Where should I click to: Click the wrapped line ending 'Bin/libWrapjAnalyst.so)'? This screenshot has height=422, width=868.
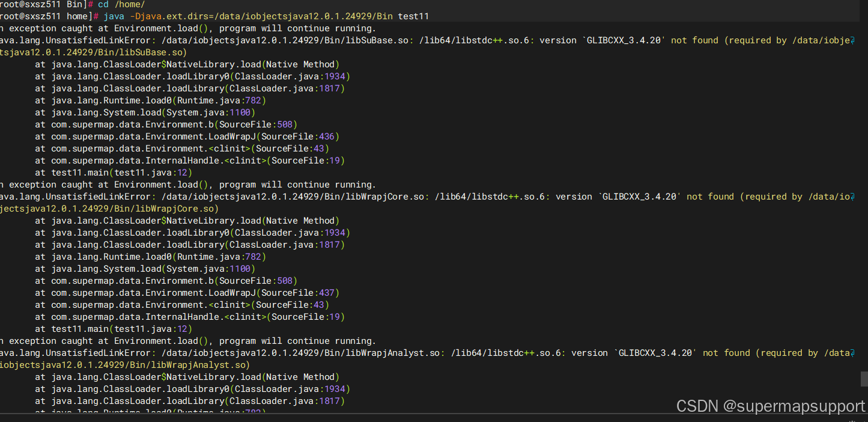point(124,365)
